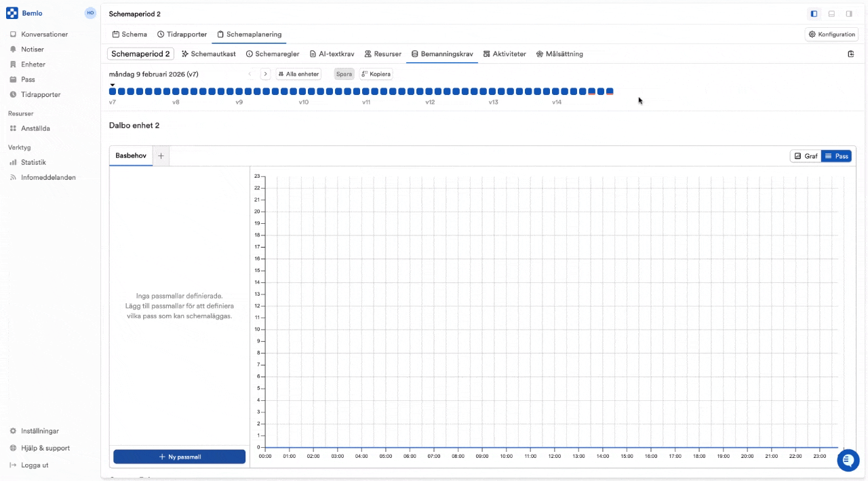Screen dimensions: 868x481
Task: Switch to Schema tab
Action: pyautogui.click(x=130, y=34)
